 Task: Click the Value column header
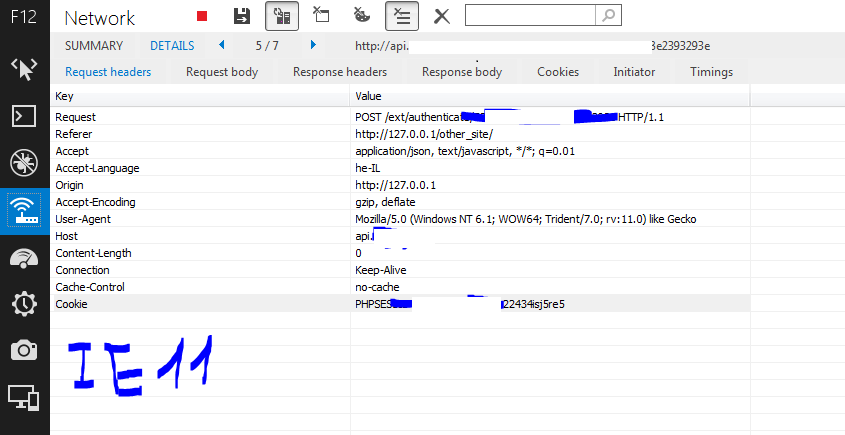(x=550, y=96)
